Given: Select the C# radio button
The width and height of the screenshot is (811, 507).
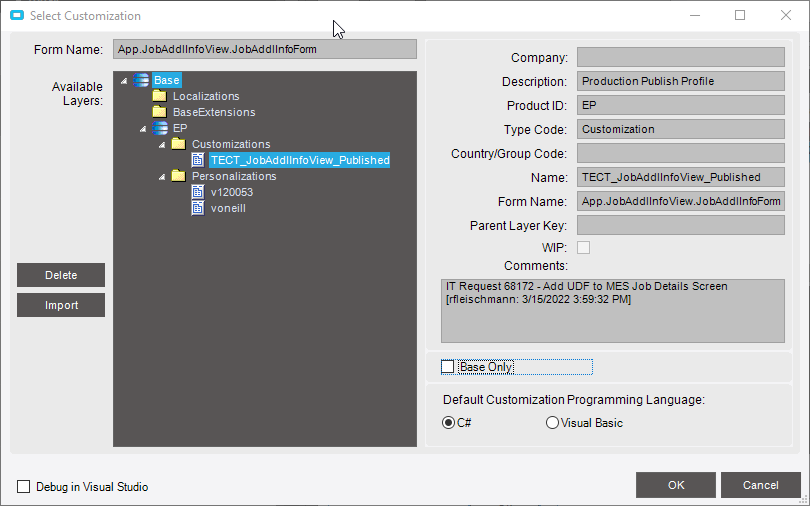Looking at the screenshot, I should pyautogui.click(x=448, y=423).
